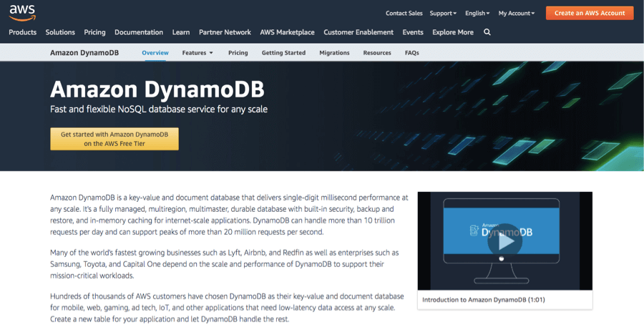Open the Features dropdown
The height and width of the screenshot is (330, 644).
tap(197, 52)
